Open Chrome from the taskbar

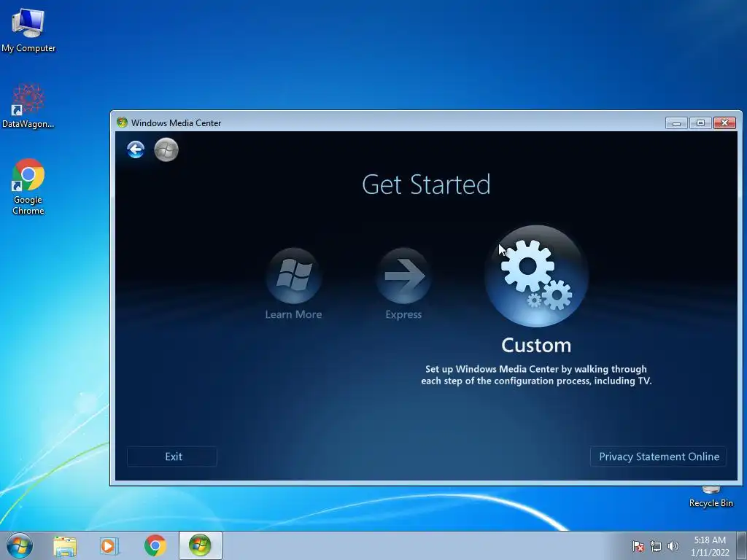tap(155, 545)
